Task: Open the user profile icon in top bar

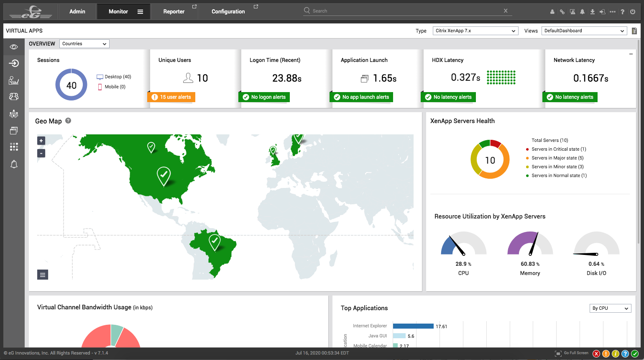Action: point(552,12)
